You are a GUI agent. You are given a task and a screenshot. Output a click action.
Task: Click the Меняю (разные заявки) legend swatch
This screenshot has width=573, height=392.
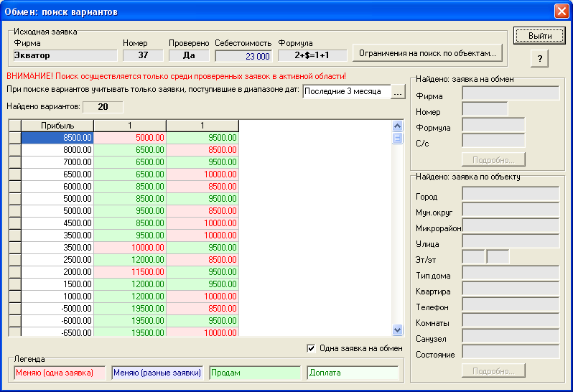(x=157, y=373)
